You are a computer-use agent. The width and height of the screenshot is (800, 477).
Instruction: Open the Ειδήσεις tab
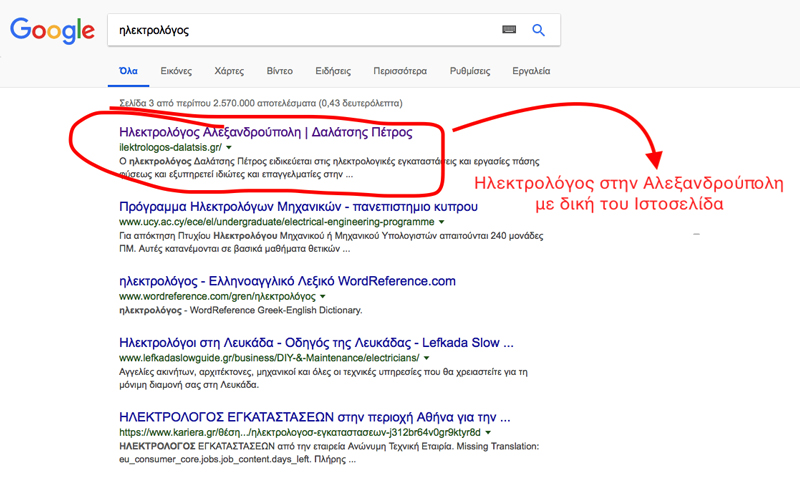(333, 72)
